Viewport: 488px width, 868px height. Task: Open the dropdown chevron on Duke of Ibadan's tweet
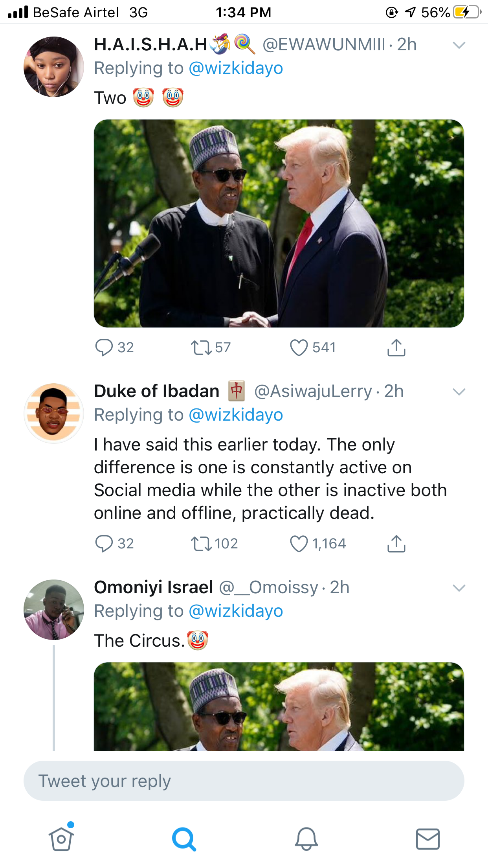[x=459, y=392]
